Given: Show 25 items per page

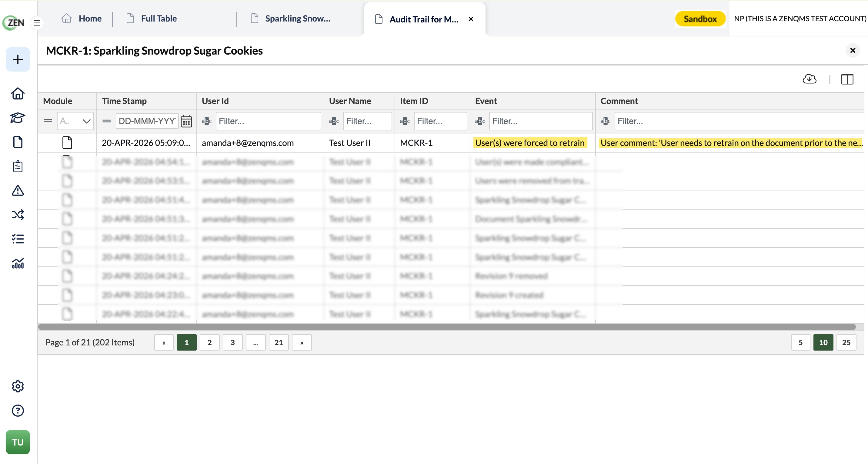Looking at the screenshot, I should point(846,343).
